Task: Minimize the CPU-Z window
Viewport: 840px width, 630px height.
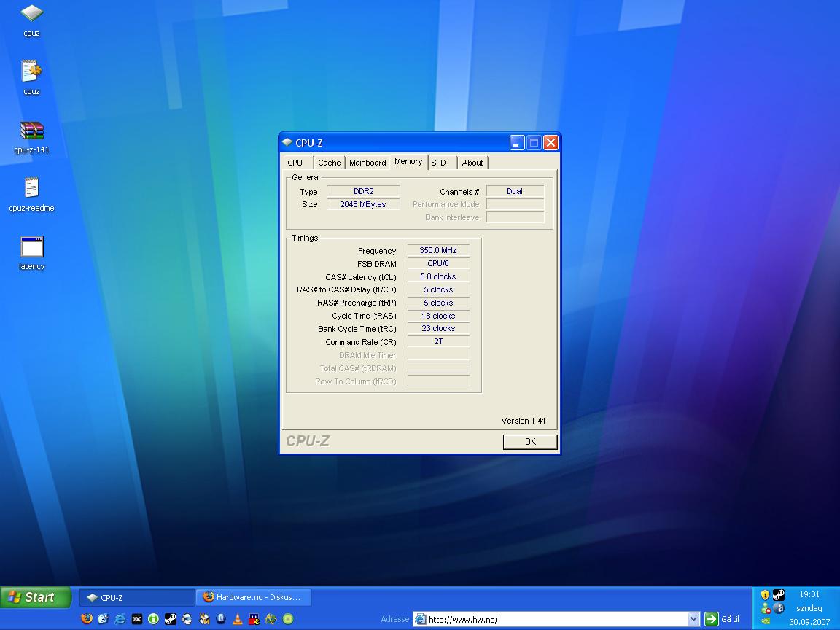Action: tap(517, 142)
